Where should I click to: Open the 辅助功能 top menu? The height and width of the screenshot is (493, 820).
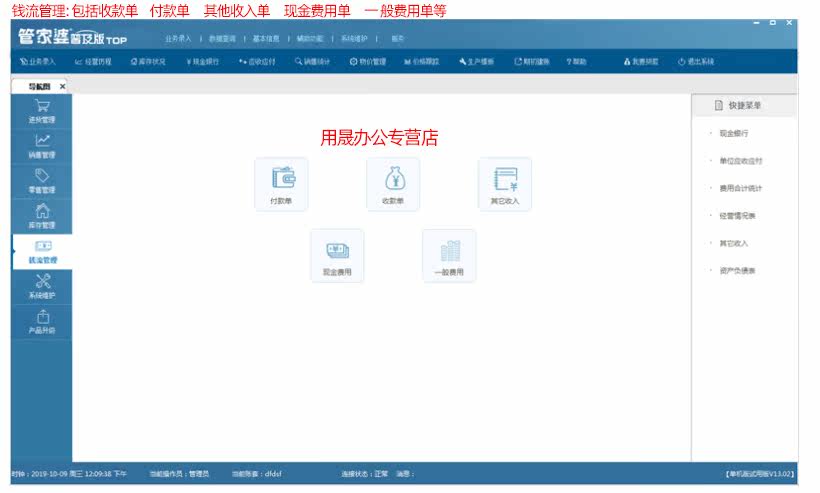pos(310,39)
